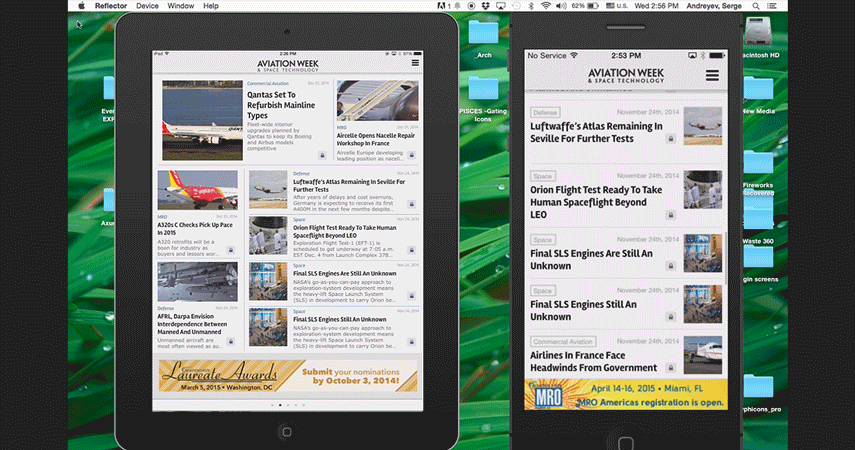Tap iPhone Airlines In France airplane thumbnail

click(x=703, y=355)
